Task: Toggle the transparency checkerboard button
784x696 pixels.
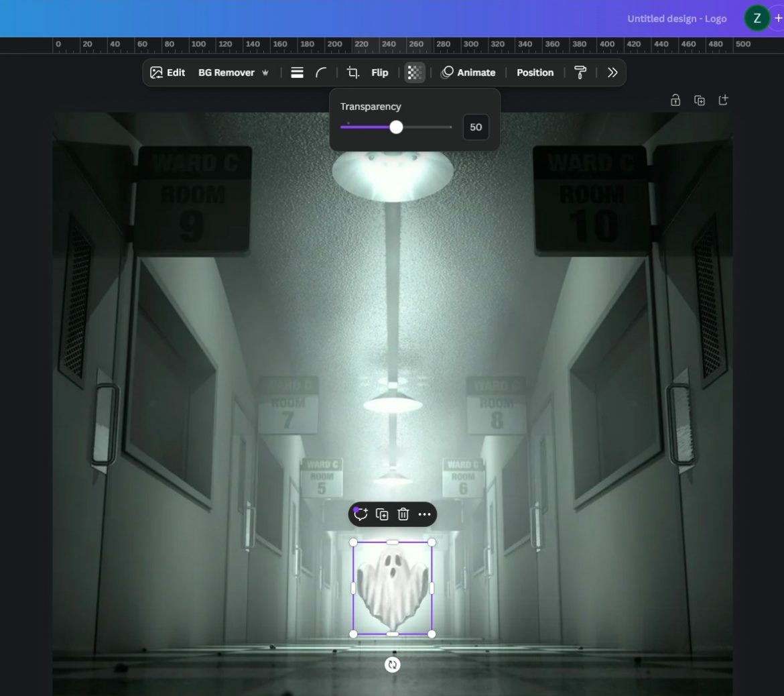Action: [x=415, y=72]
